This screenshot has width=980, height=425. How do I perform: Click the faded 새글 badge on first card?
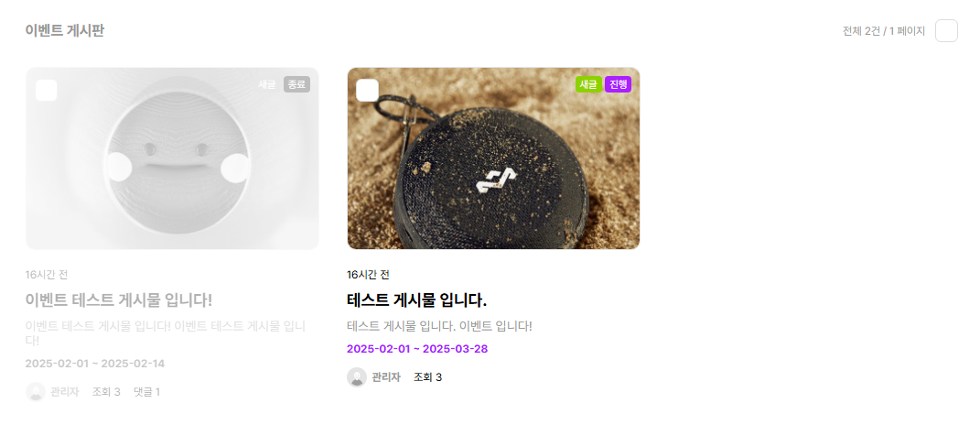click(267, 84)
